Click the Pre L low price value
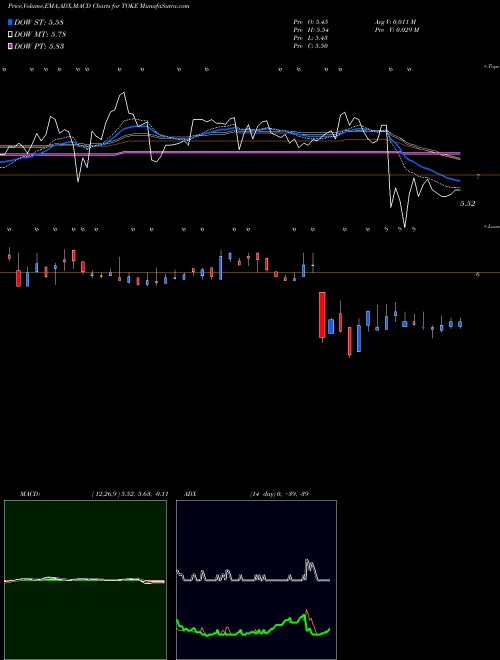The image size is (500, 660). 311,38
